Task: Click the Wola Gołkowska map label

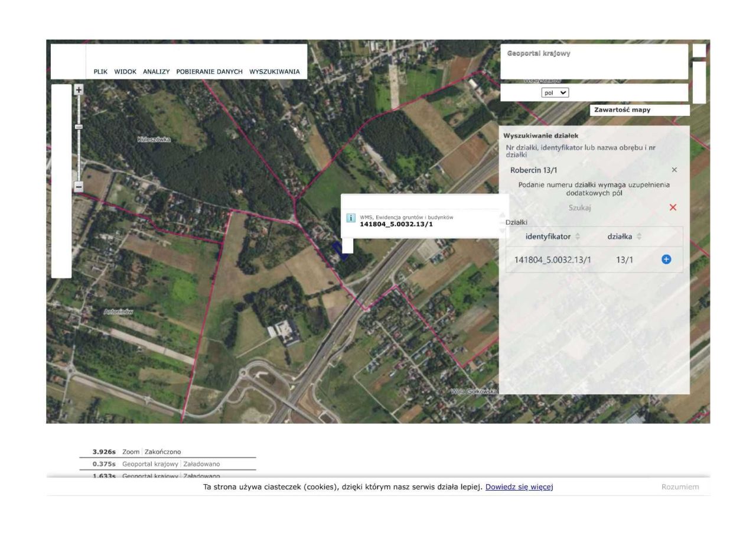Action: tap(474, 391)
